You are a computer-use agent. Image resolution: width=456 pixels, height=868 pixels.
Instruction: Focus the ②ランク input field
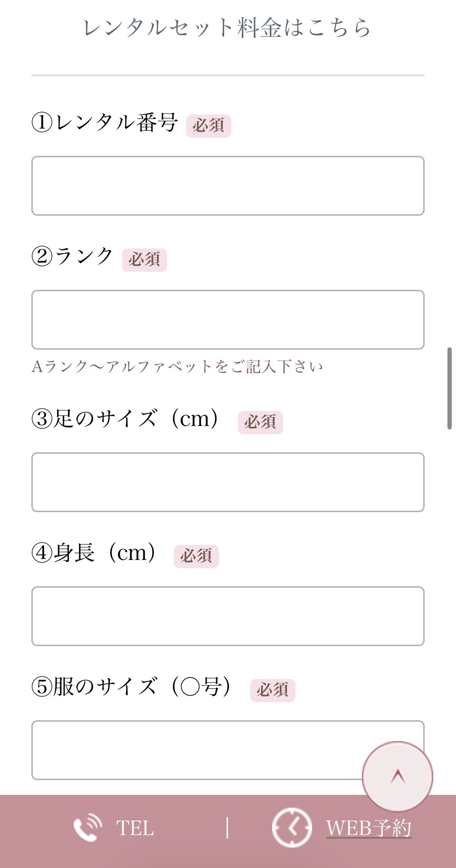pyautogui.click(x=228, y=320)
